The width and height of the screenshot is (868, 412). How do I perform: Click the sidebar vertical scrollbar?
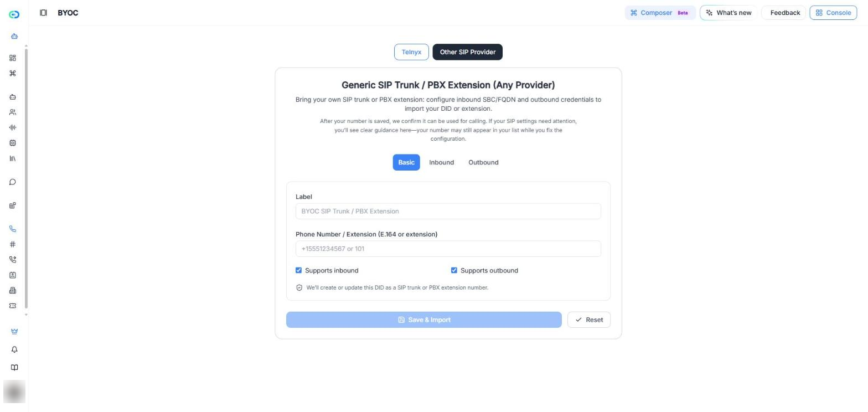[x=26, y=179]
